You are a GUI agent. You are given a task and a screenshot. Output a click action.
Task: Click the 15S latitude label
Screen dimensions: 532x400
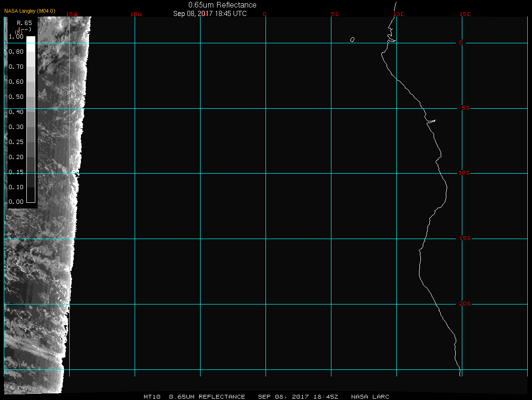(x=465, y=239)
